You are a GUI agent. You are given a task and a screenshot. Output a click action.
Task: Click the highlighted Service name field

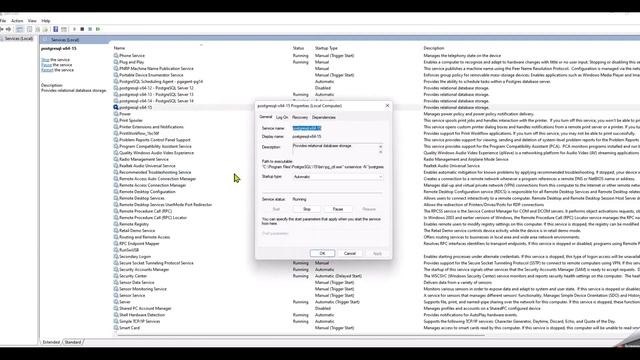coord(307,128)
